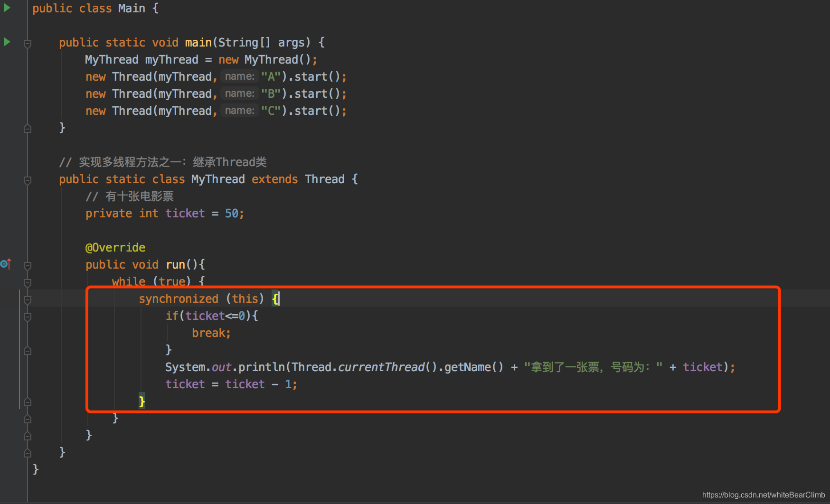
Task: Click the italic currentThread() call
Action: tap(387, 367)
